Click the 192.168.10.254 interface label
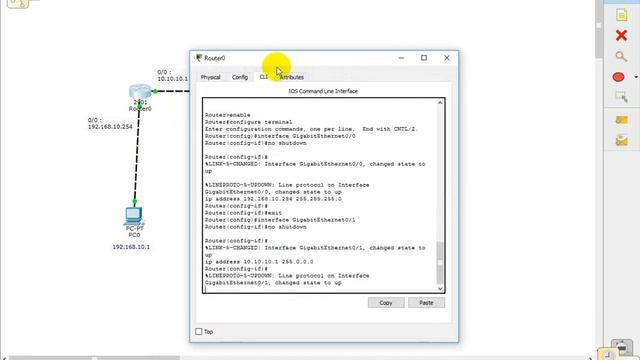This screenshot has height=360, width=640. pyautogui.click(x=110, y=127)
